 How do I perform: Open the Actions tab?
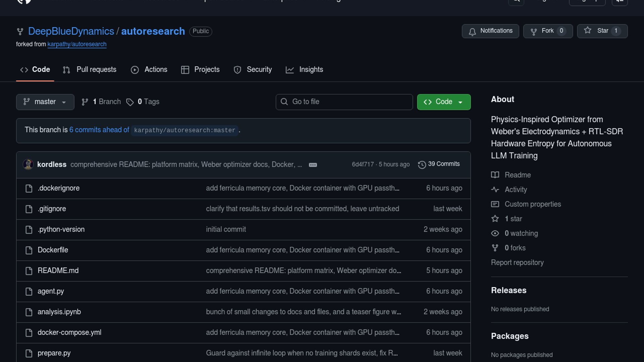(149, 70)
